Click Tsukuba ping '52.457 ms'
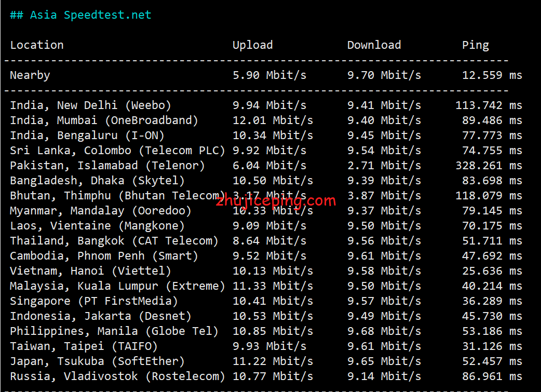541x392 pixels. pyautogui.click(x=492, y=362)
